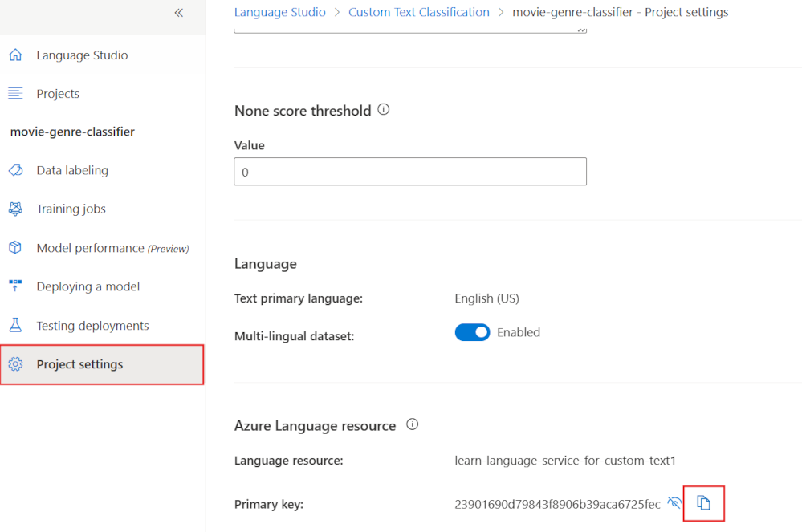Viewport: 802px width, 532px height.
Task: Click the Testing deployments flask icon
Action: pyautogui.click(x=15, y=325)
